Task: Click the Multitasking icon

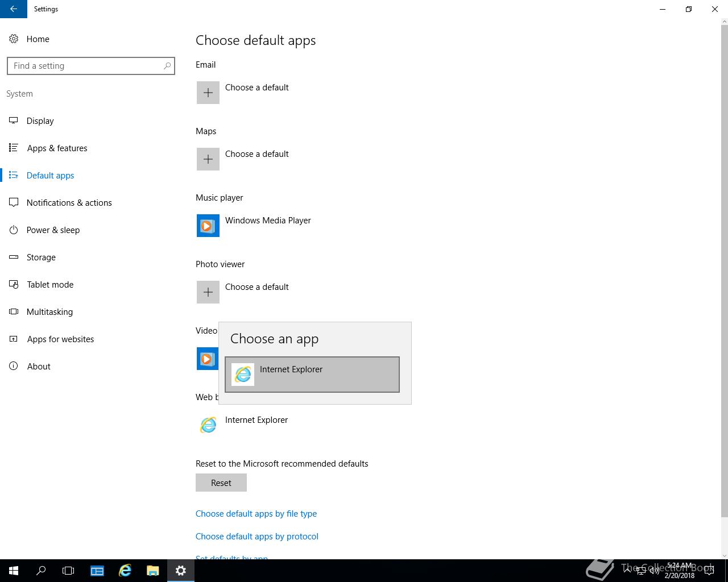Action: (x=14, y=311)
